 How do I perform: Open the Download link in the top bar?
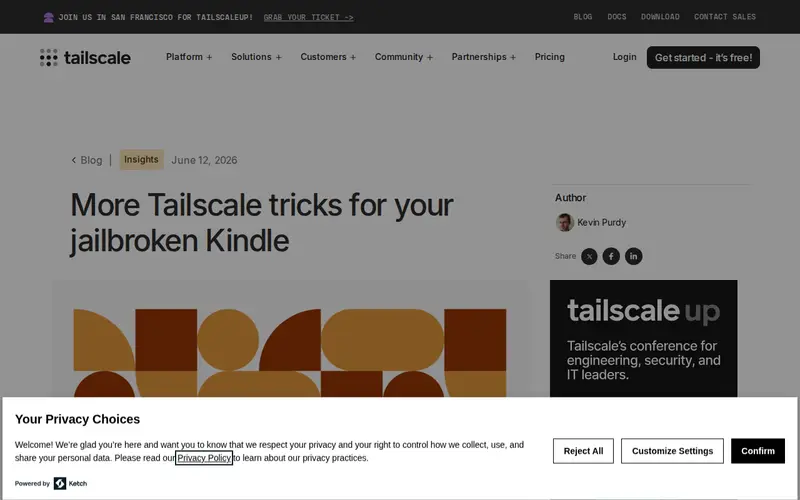(660, 17)
